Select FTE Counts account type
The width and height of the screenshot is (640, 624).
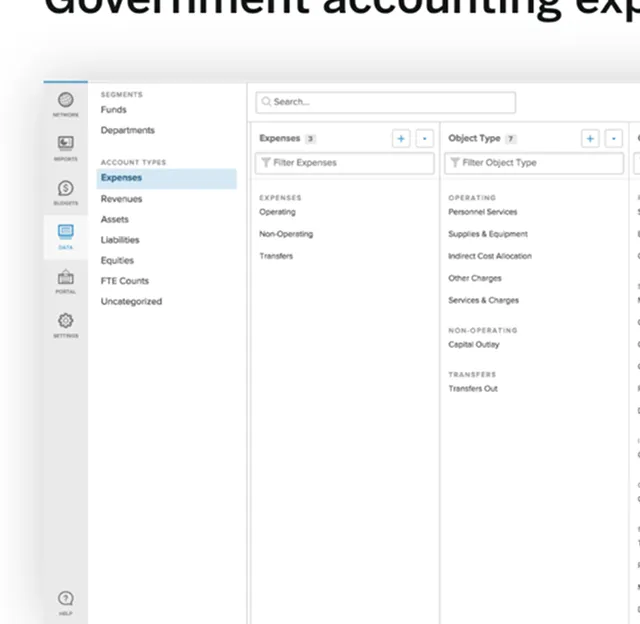(x=125, y=281)
